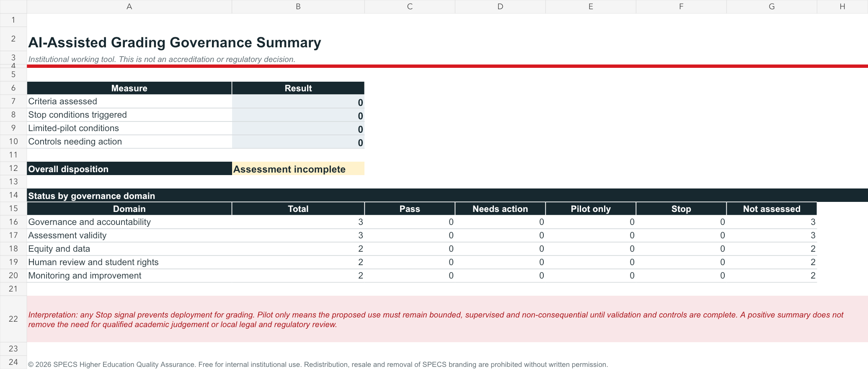
Task: Select the 'Assessment validity' domain cell
Action: click(129, 235)
